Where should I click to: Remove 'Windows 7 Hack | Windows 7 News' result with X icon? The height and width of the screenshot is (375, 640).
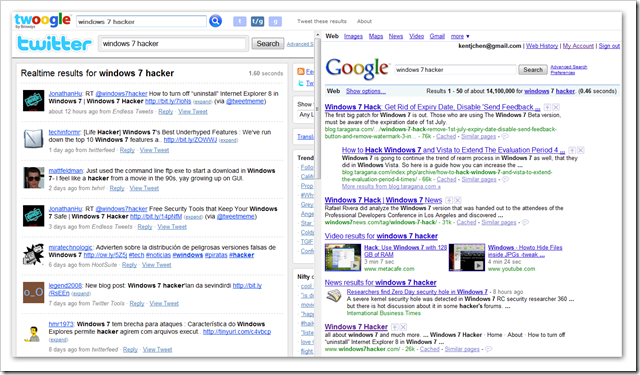(x=458, y=200)
